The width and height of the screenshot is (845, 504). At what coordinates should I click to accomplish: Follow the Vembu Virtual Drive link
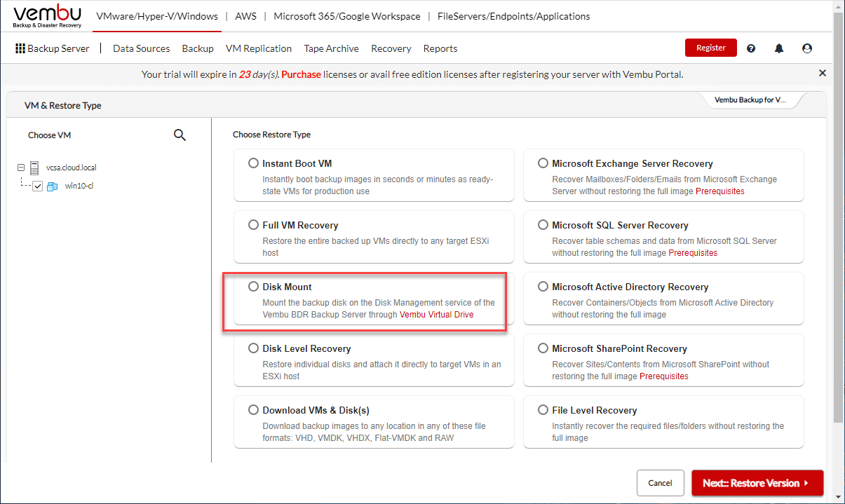tap(436, 315)
